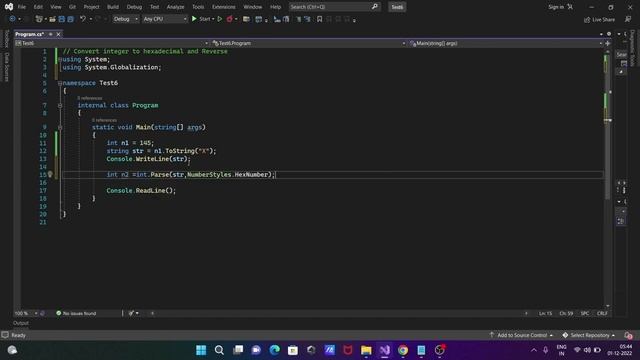Screen dimensions: 640x360
Task: Open the Git menu
Action: click(x=72, y=7)
